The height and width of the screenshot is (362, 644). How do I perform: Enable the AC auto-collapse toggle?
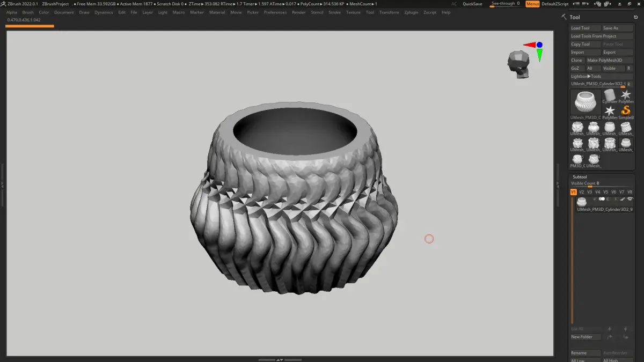click(454, 4)
